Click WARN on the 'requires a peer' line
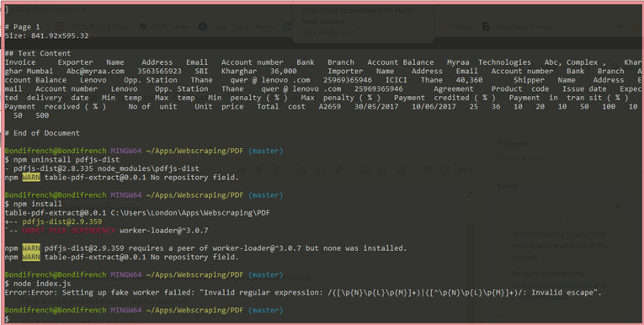The width and height of the screenshot is (644, 325). pyautogui.click(x=31, y=248)
